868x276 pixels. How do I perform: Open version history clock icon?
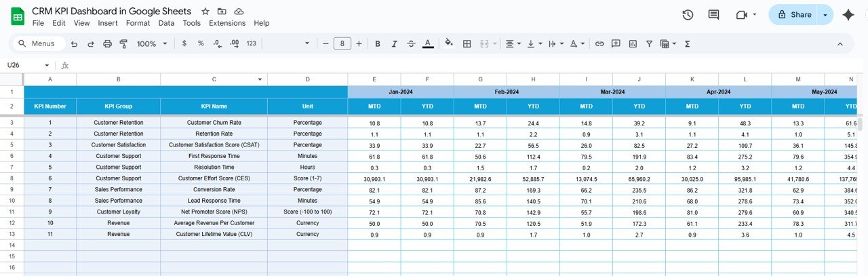[x=688, y=14]
